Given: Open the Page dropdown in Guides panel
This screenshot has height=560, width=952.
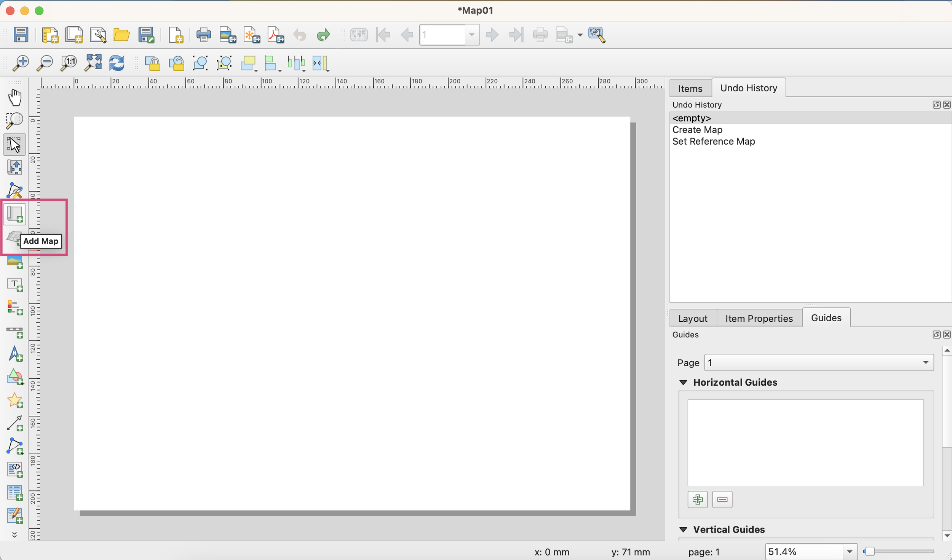Looking at the screenshot, I should pyautogui.click(x=925, y=362).
